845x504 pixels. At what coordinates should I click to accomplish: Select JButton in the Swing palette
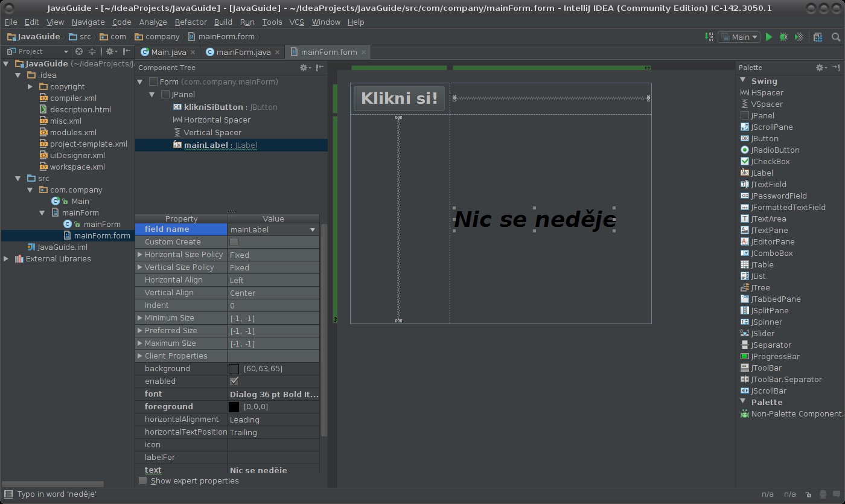tap(764, 139)
